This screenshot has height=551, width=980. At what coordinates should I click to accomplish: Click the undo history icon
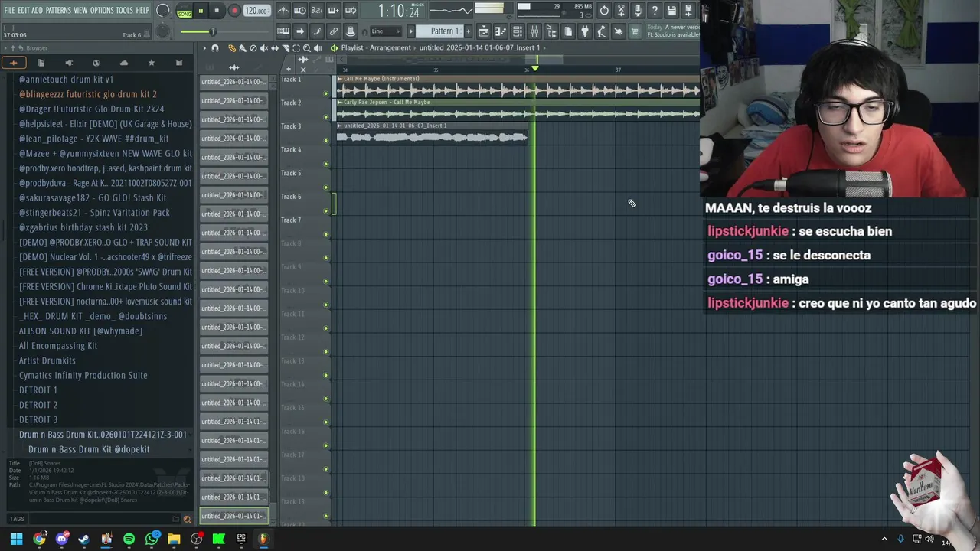pos(604,11)
